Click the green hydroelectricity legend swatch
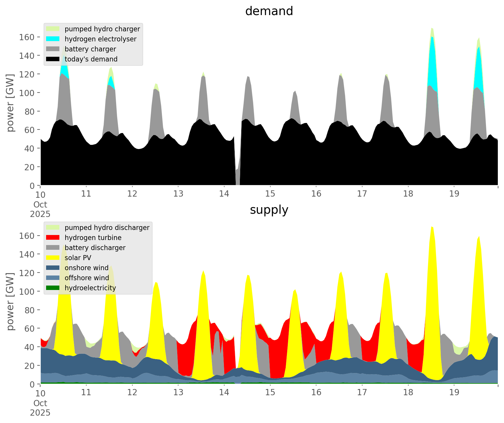 (x=53, y=288)
